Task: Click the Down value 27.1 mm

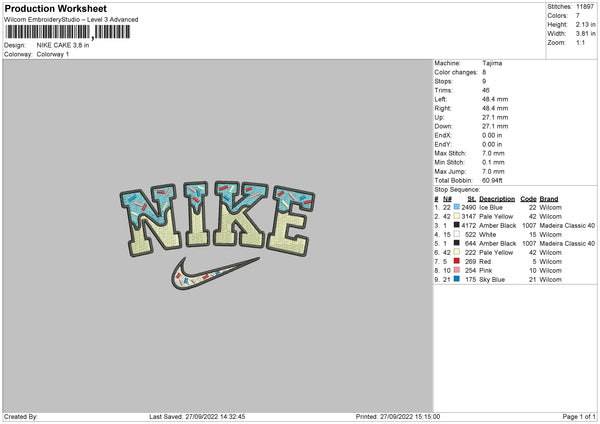Action: [x=495, y=126]
